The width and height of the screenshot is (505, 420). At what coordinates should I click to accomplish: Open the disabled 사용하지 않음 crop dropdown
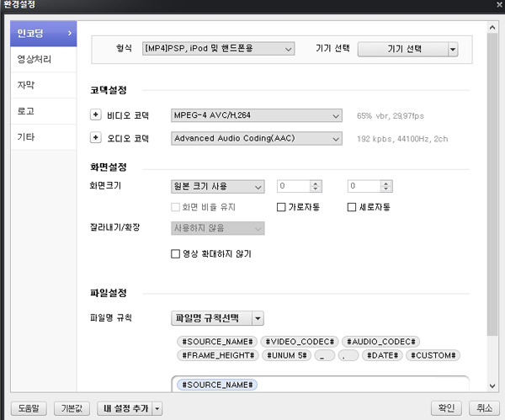[218, 228]
